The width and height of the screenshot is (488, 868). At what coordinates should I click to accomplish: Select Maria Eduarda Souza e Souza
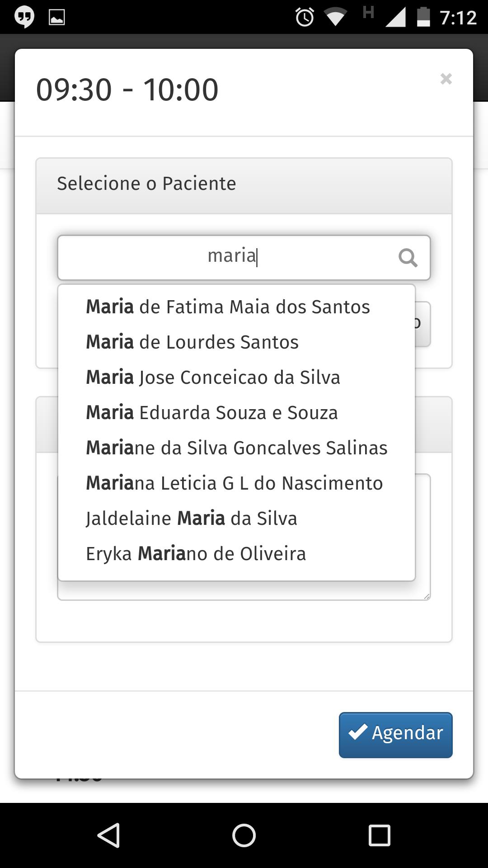click(x=211, y=412)
